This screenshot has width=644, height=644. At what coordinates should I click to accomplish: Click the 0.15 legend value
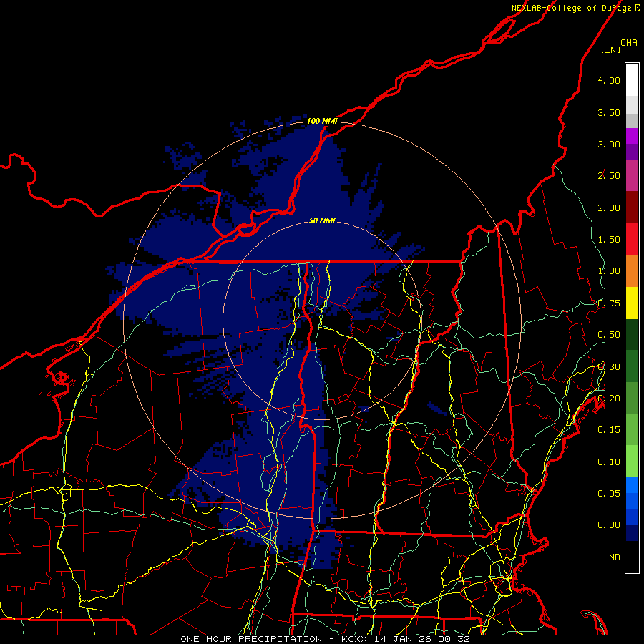pos(609,430)
